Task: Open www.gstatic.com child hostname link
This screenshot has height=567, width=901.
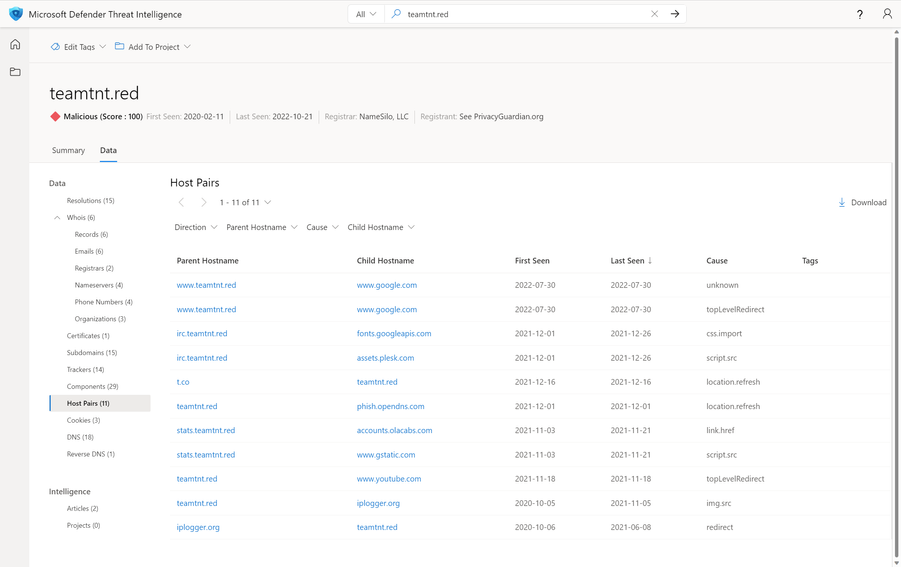Action: pos(386,454)
